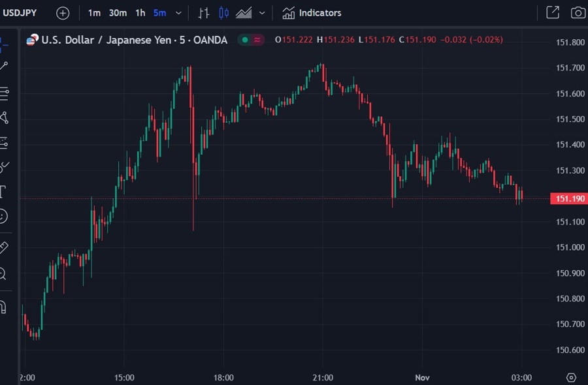Click the low value L151.176

pos(376,40)
